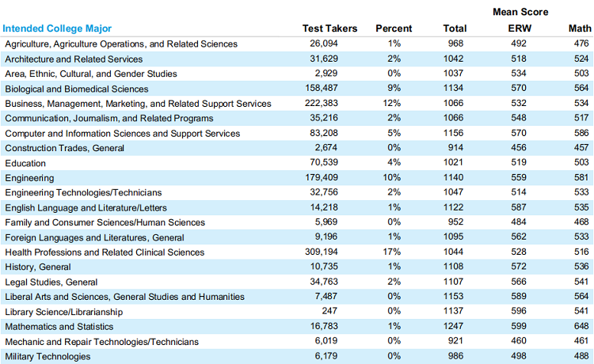Select the 1247 total score cell
Image resolution: width=594 pixels, height=364 pixels.
[x=455, y=327]
